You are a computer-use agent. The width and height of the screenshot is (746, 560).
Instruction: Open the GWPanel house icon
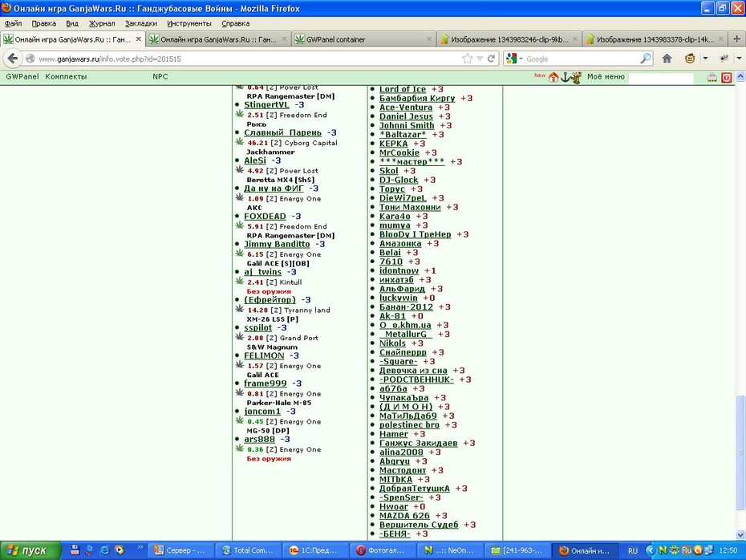tap(553, 77)
